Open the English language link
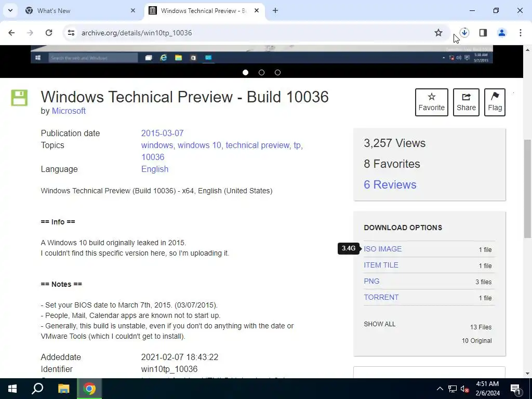532x399 pixels. pyautogui.click(x=155, y=169)
